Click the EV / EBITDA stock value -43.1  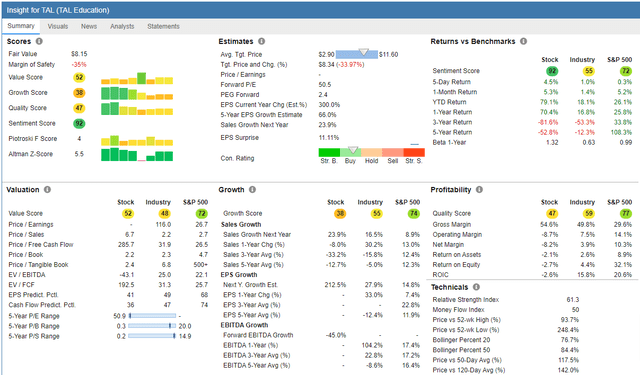coord(127,275)
